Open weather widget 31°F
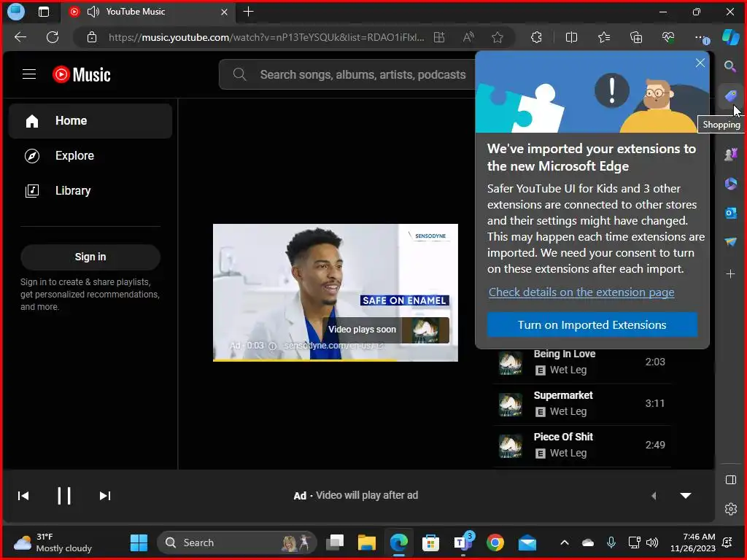Viewport: 747px width, 560px height. tap(53, 542)
